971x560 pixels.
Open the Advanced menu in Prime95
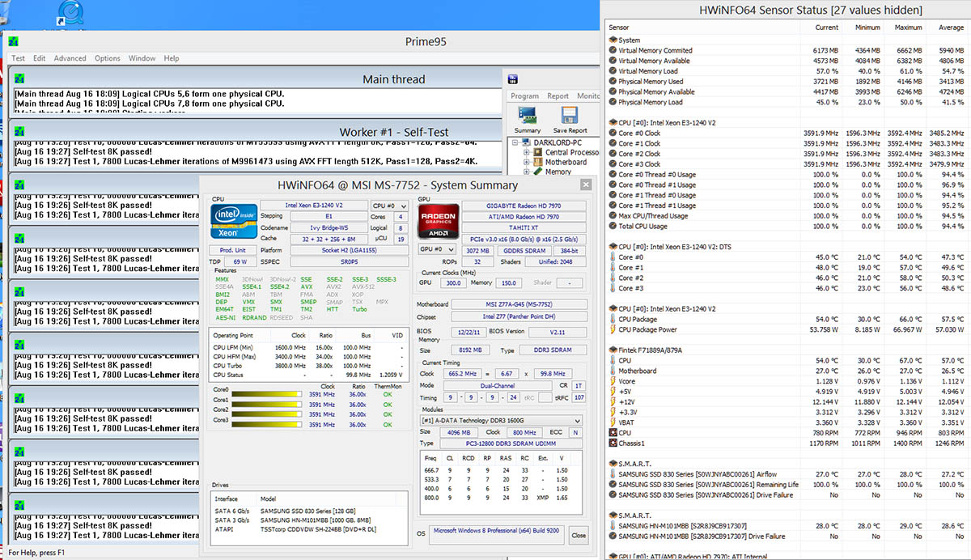point(70,58)
